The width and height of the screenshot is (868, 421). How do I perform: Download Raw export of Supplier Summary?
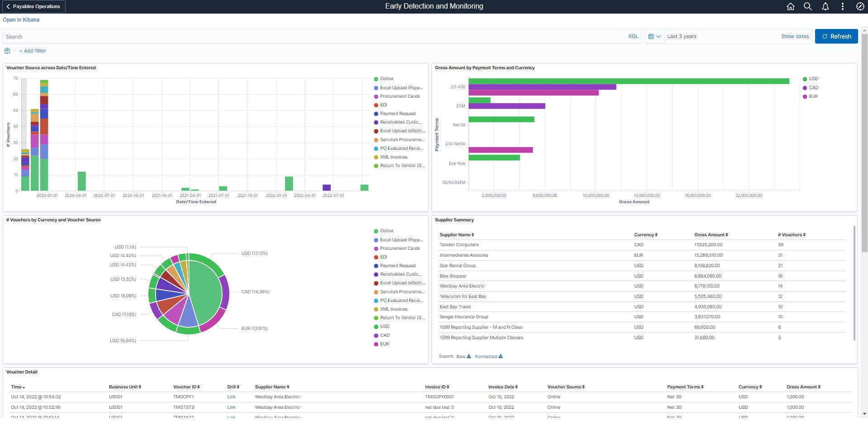464,357
